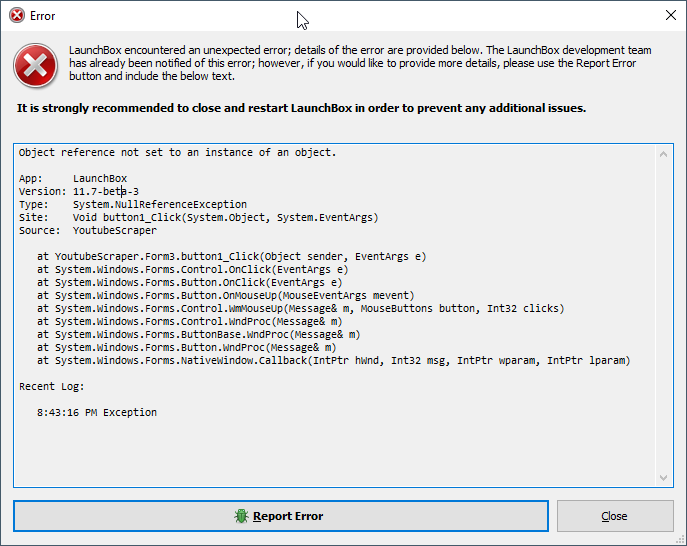
Task: Click the 'Error' title bar text
Action: click(42, 16)
